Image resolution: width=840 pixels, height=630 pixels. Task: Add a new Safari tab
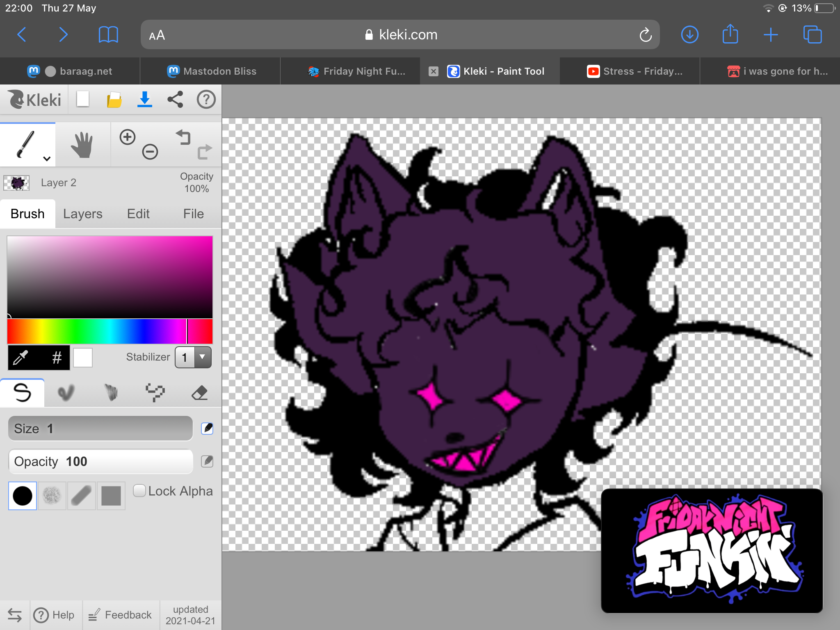pos(771,35)
